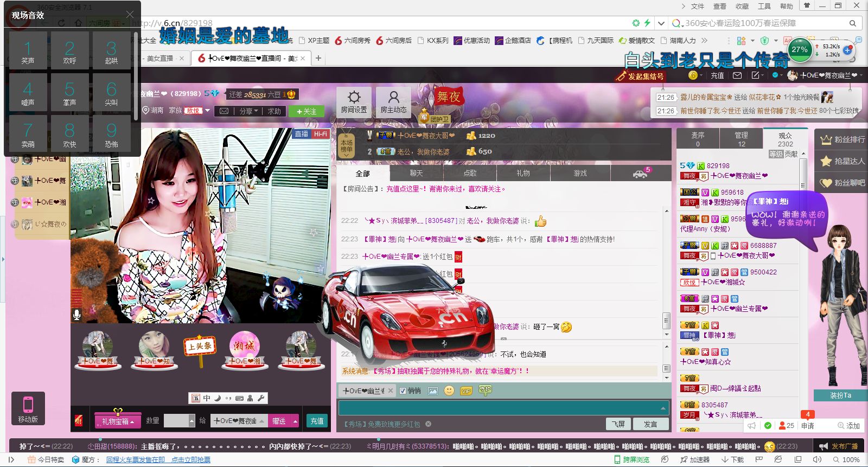Expand the chat input history arrow
Screen dimensions: 868x467
[663, 408]
